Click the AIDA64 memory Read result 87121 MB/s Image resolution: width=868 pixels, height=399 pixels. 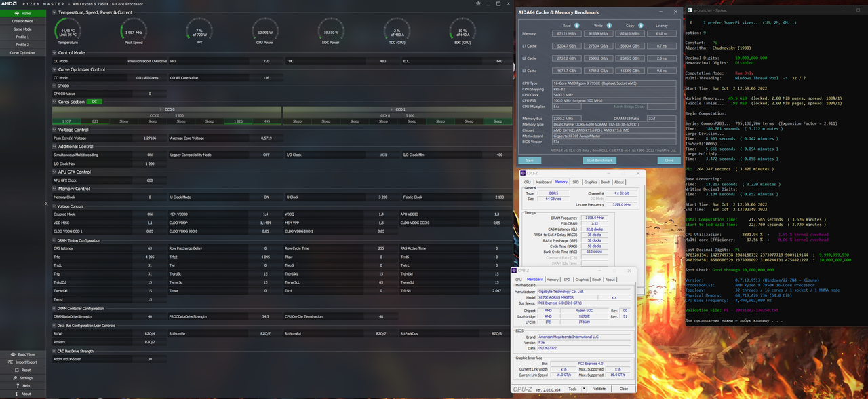[x=567, y=33]
